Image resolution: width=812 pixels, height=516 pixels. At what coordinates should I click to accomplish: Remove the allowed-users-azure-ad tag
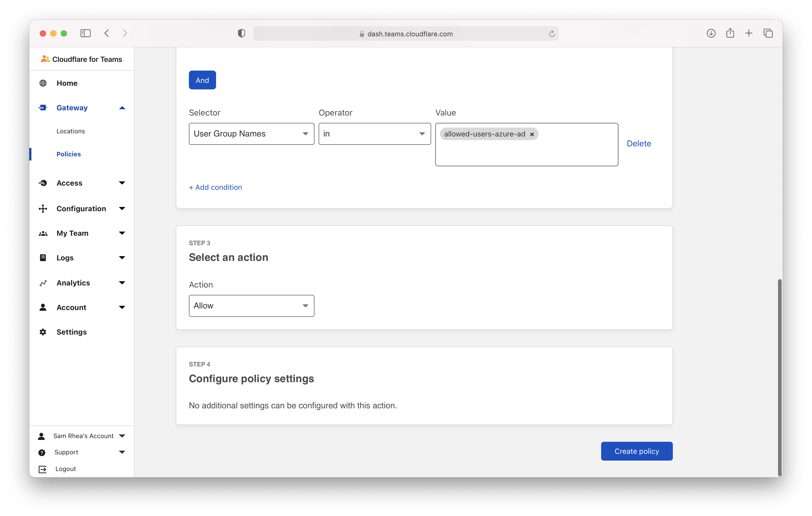[x=532, y=134]
